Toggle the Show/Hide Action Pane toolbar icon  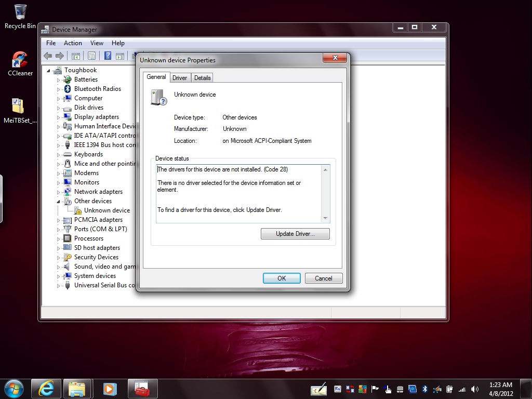120,56
